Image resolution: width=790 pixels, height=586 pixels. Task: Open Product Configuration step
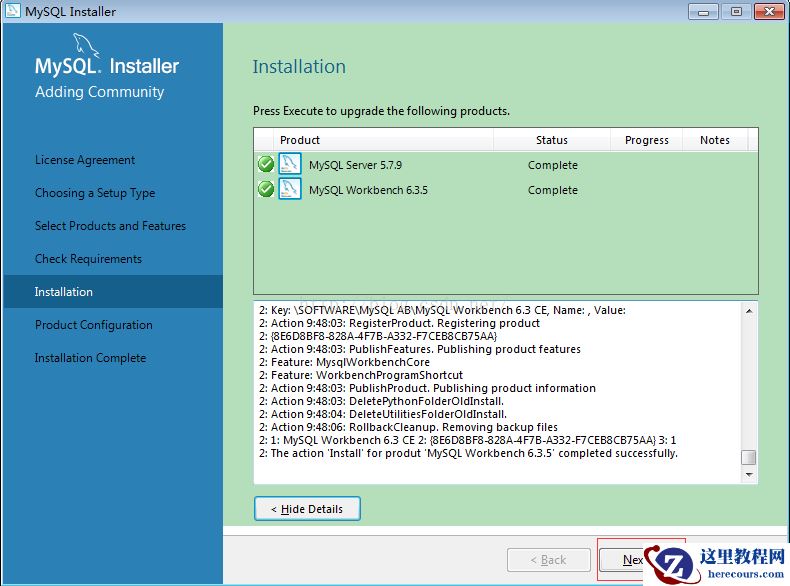point(94,325)
